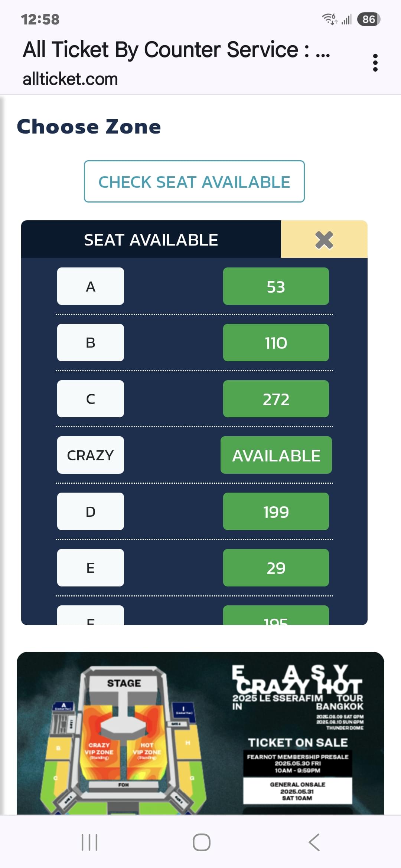Choose 29 seats button for zone E
Viewport: 401px width, 868px height.
point(276,568)
